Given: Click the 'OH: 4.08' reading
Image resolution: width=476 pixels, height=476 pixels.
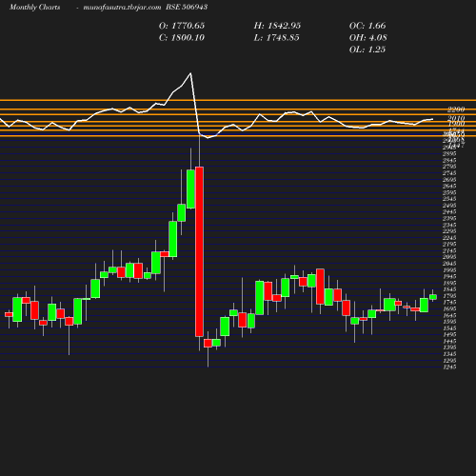Looking at the screenshot, I should pyautogui.click(x=367, y=38).
